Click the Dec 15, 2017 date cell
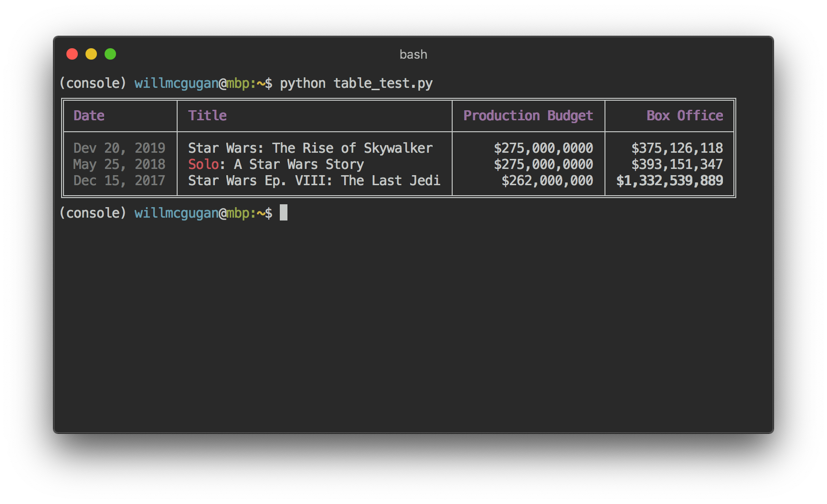Image resolution: width=827 pixels, height=504 pixels. [x=119, y=181]
